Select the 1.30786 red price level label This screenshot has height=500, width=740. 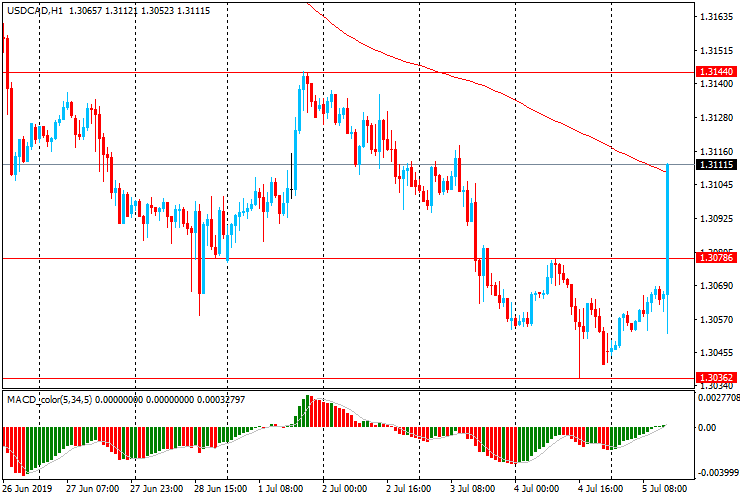pyautogui.click(x=716, y=258)
